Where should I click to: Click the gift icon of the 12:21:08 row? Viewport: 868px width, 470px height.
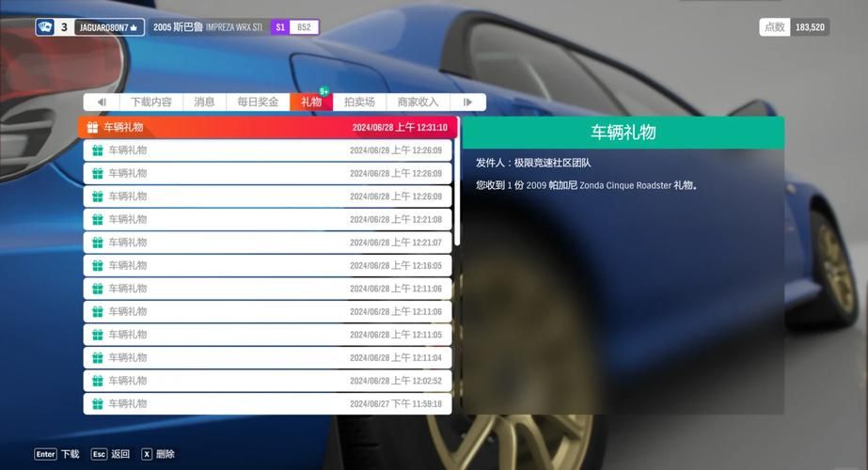(98, 219)
